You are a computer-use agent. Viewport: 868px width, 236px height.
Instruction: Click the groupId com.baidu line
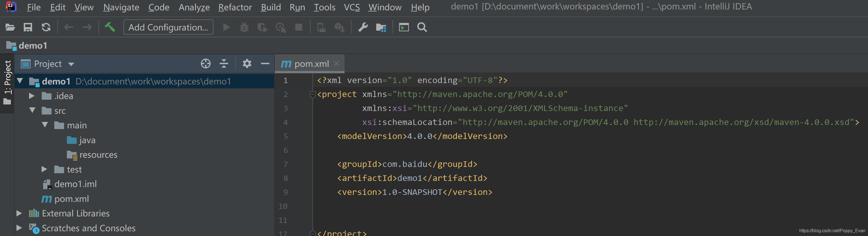[x=407, y=164]
